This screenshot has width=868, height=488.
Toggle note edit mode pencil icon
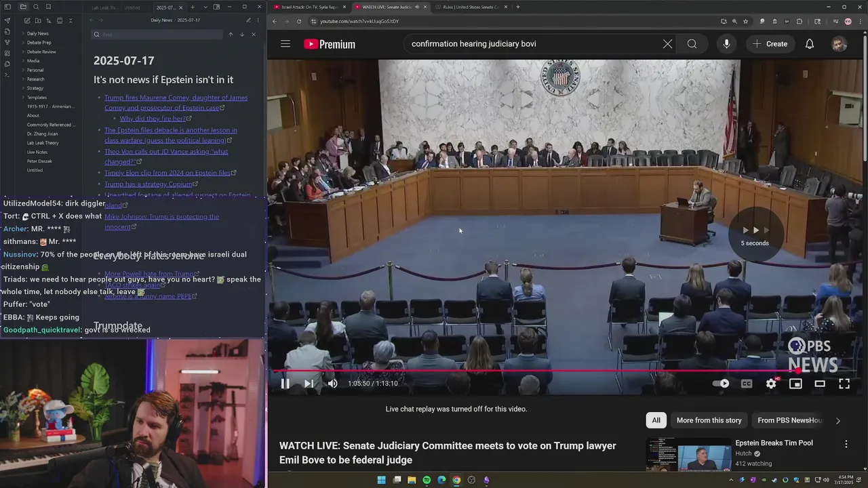pyautogui.click(x=248, y=20)
